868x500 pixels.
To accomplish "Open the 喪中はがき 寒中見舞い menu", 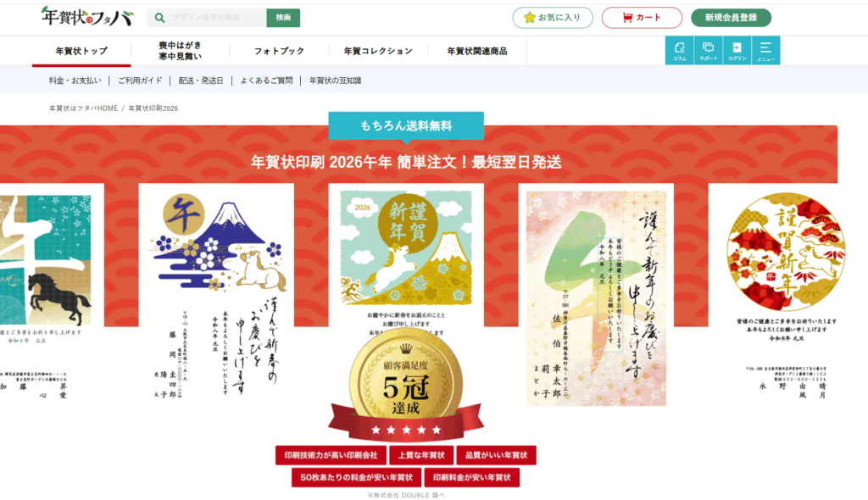I will point(180,51).
